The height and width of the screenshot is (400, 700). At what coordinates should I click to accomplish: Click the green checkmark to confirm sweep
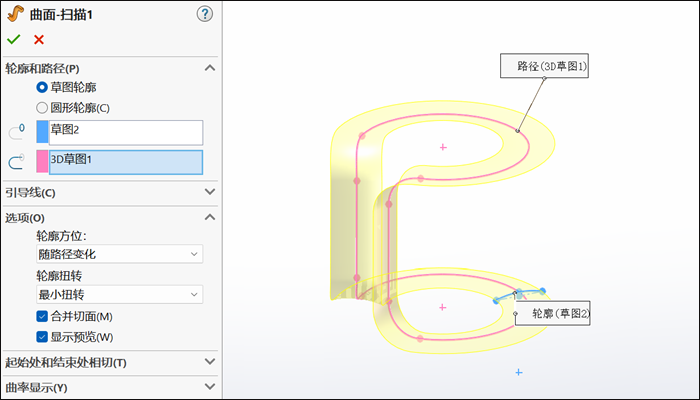point(13,39)
